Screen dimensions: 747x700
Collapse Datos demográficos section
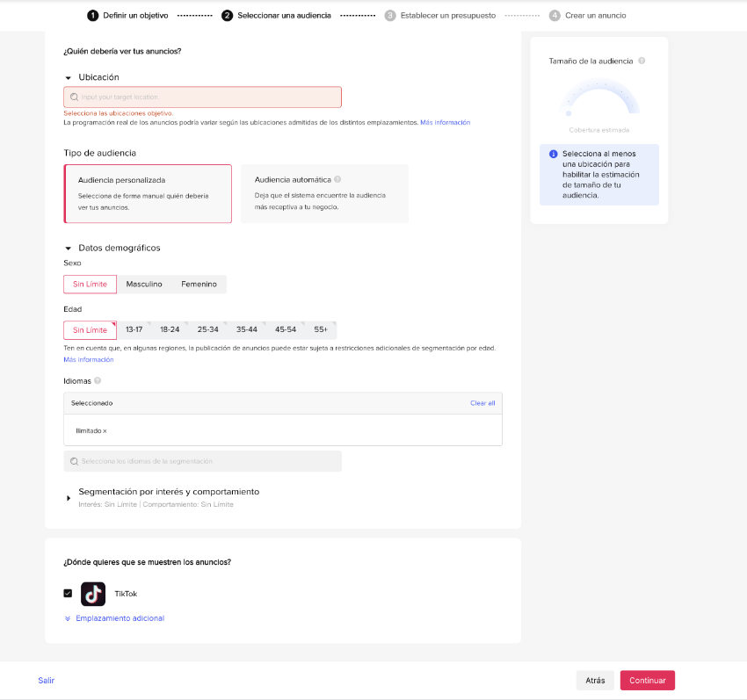coord(69,248)
